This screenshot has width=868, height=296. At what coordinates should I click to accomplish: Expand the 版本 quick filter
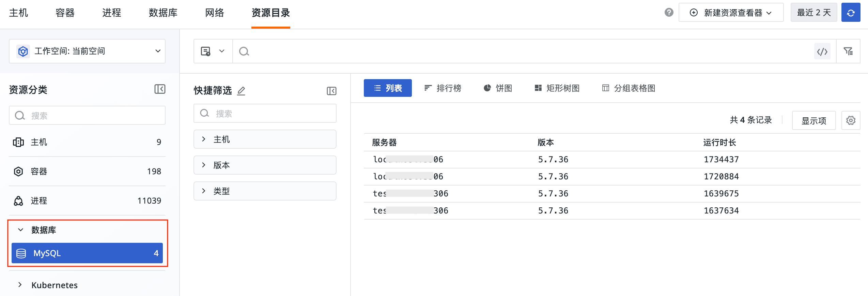click(x=265, y=165)
